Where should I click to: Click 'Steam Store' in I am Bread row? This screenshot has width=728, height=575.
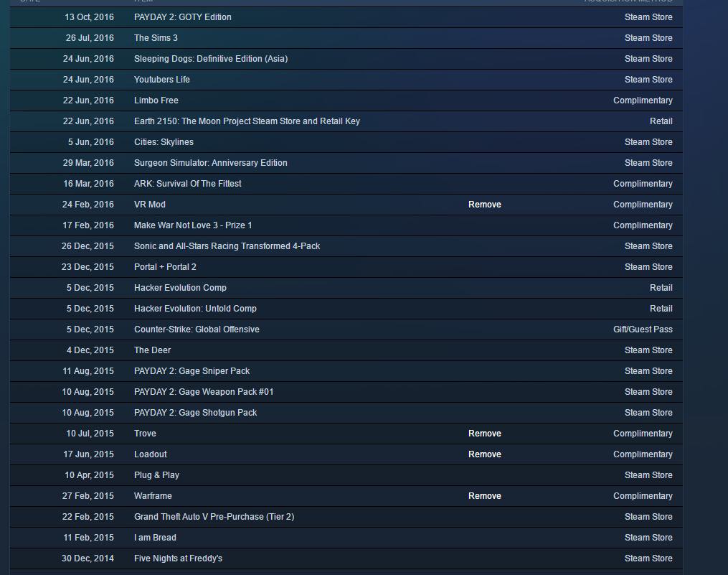648,538
